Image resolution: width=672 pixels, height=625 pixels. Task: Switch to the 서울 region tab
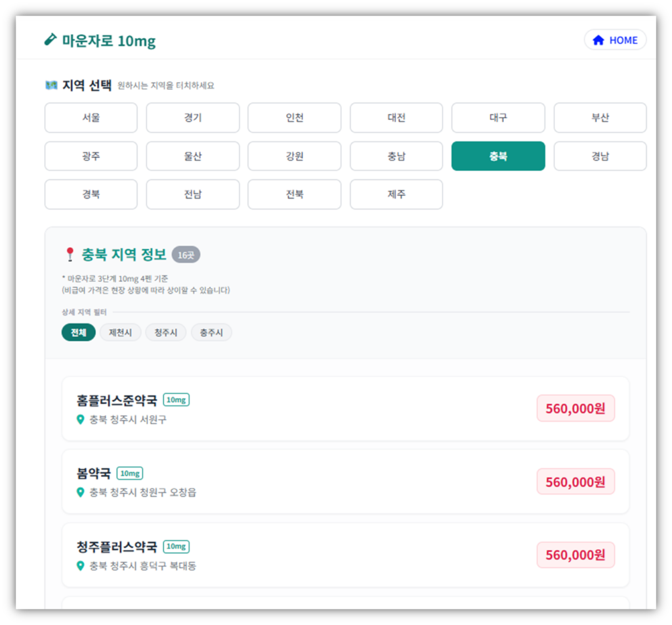pos(91,117)
